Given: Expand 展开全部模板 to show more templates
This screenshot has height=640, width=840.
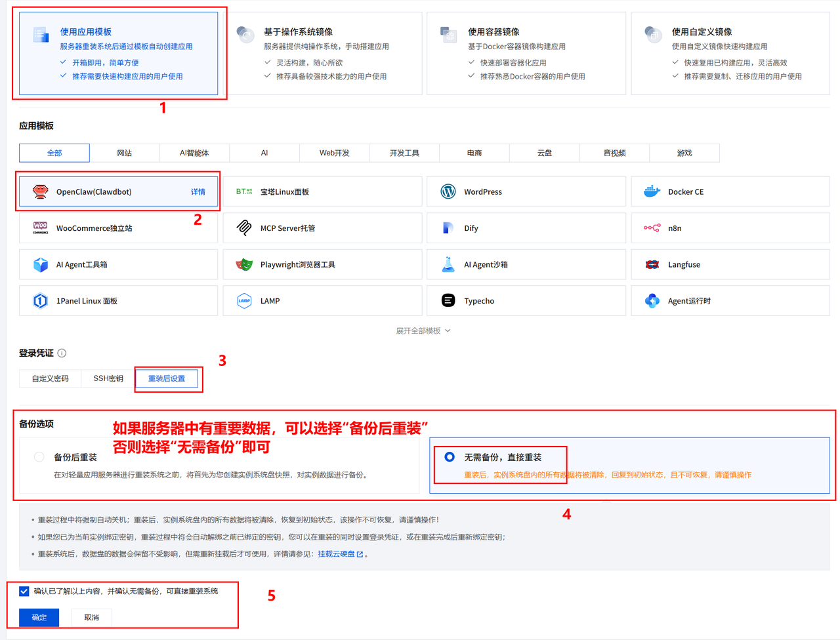Looking at the screenshot, I should [419, 330].
